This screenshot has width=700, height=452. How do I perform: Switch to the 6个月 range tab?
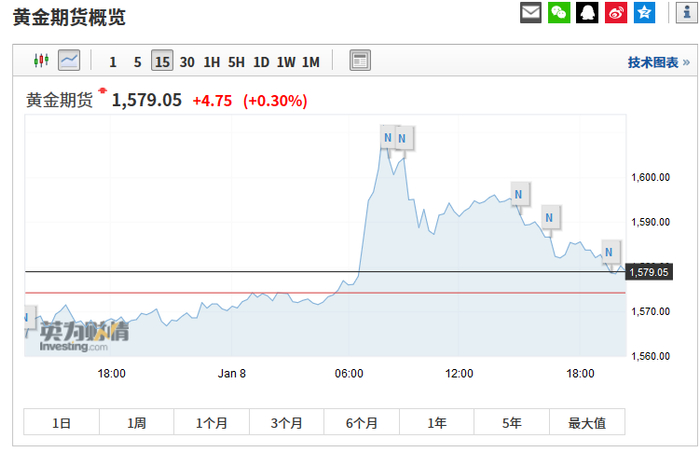362,423
